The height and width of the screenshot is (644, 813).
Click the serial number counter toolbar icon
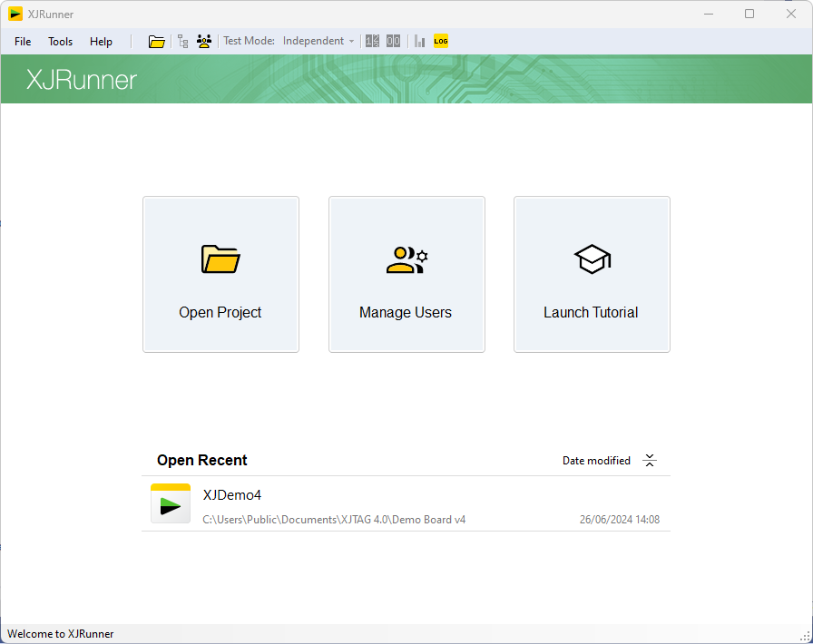[x=372, y=41]
